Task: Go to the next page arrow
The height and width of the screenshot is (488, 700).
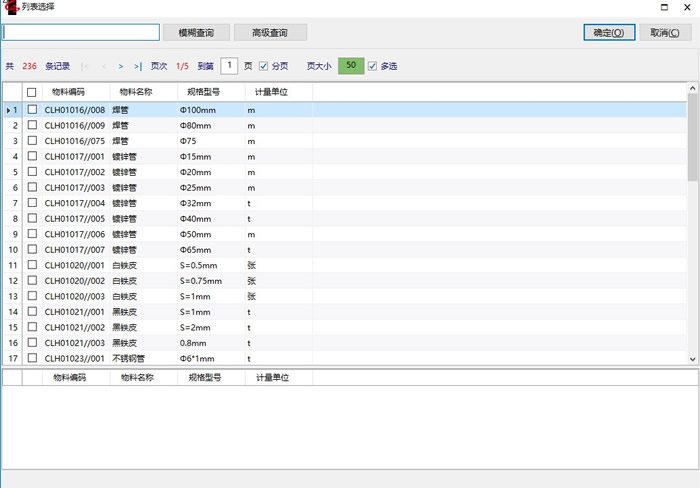Action: 121,67
